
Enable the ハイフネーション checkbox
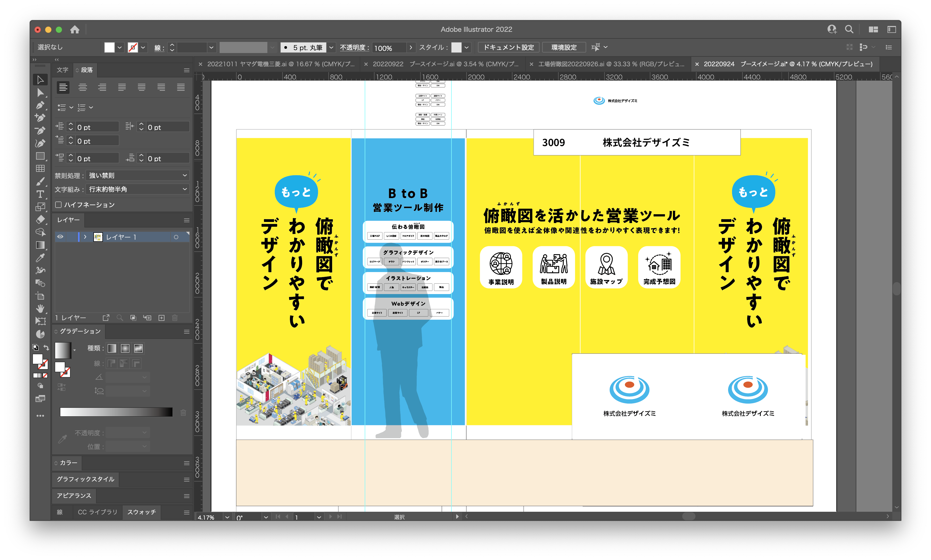click(59, 204)
